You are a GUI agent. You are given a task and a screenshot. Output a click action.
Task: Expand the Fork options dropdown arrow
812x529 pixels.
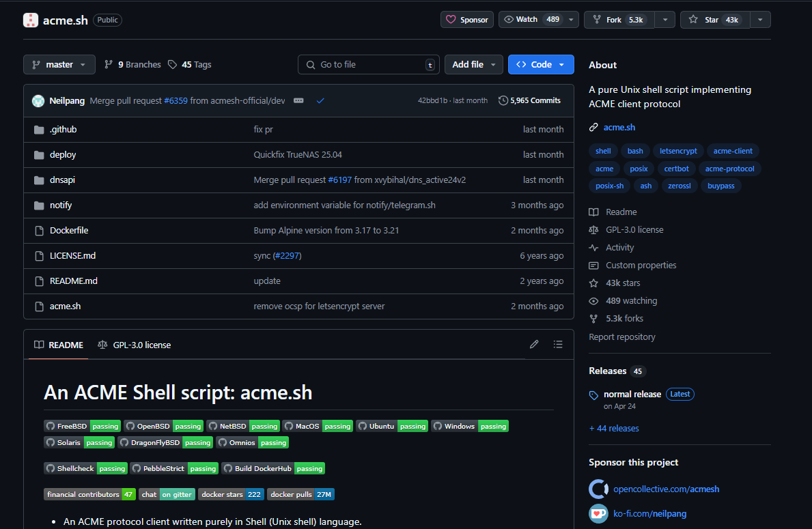[665, 20]
